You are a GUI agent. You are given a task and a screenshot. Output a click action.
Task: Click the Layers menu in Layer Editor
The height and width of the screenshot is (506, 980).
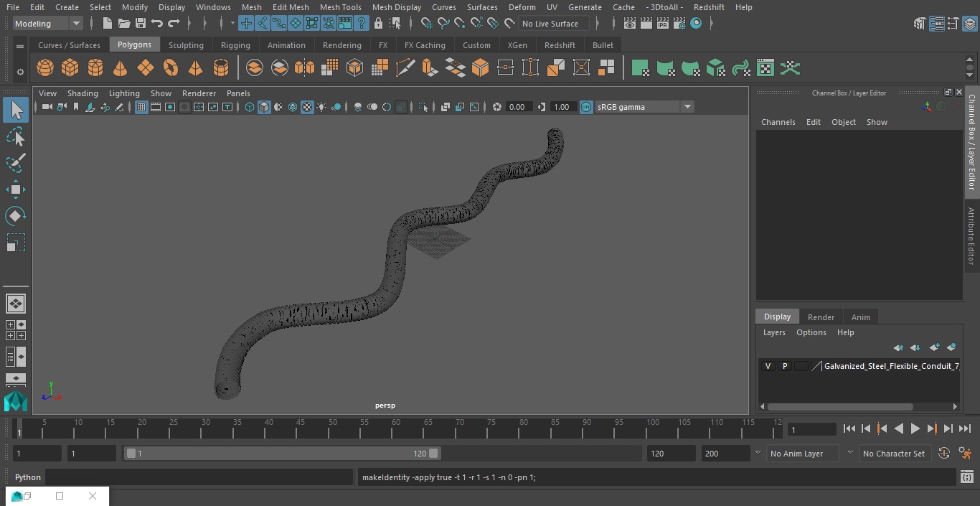[x=773, y=332]
